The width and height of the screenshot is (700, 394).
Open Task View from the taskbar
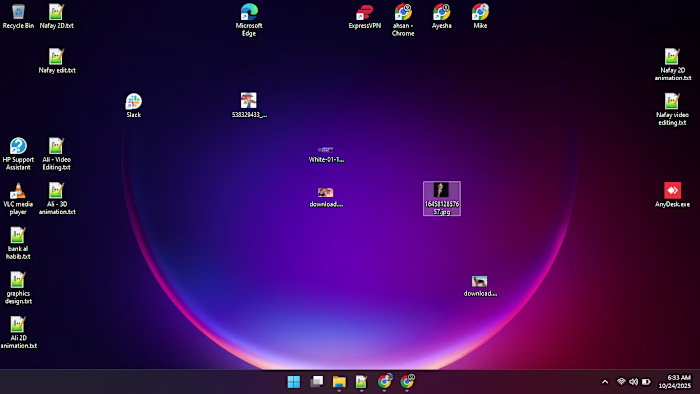pos(317,382)
